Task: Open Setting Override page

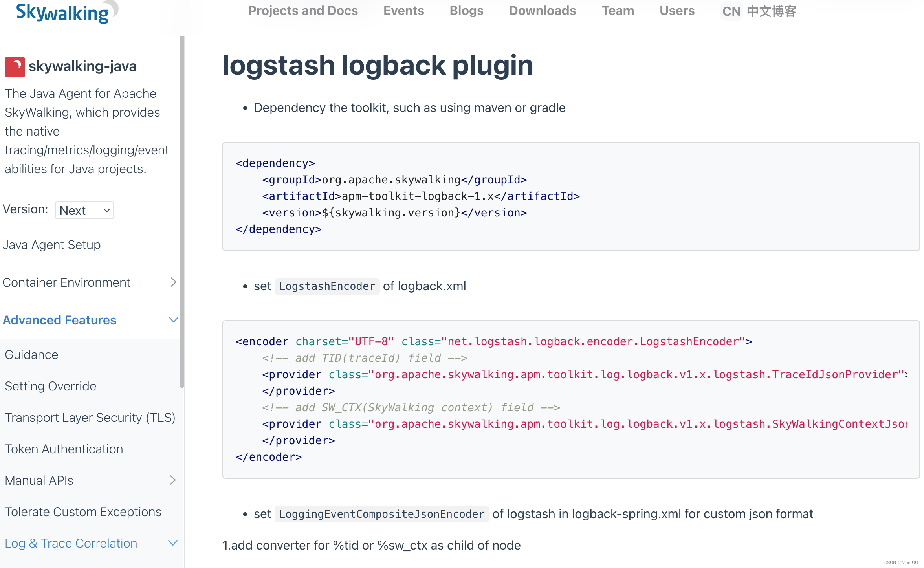Action: click(50, 386)
